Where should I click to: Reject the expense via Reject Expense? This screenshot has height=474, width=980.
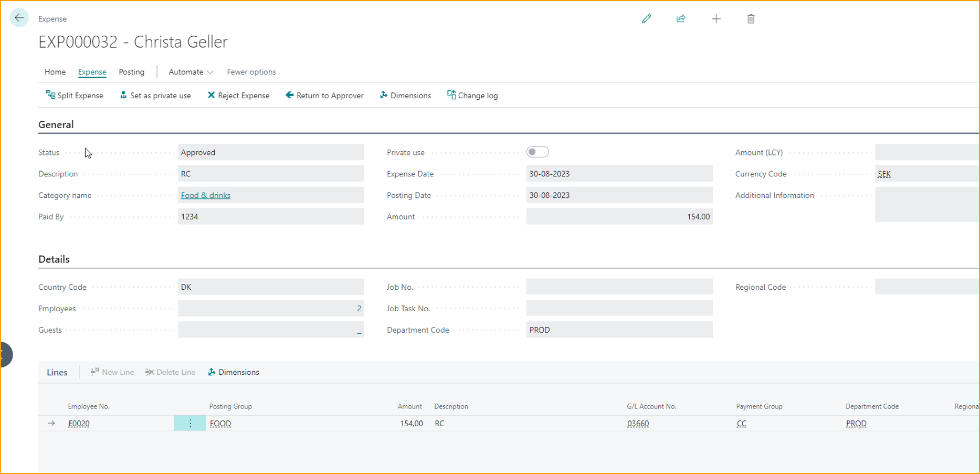pyautogui.click(x=238, y=96)
